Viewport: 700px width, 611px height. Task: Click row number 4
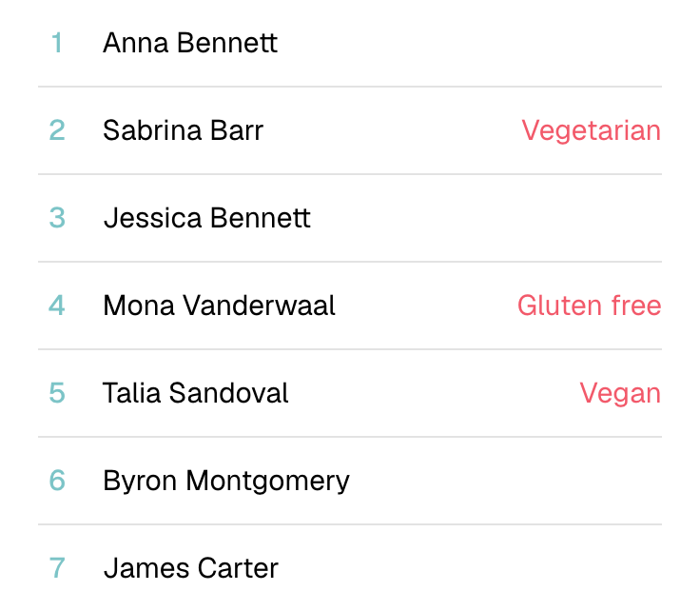coord(57,305)
